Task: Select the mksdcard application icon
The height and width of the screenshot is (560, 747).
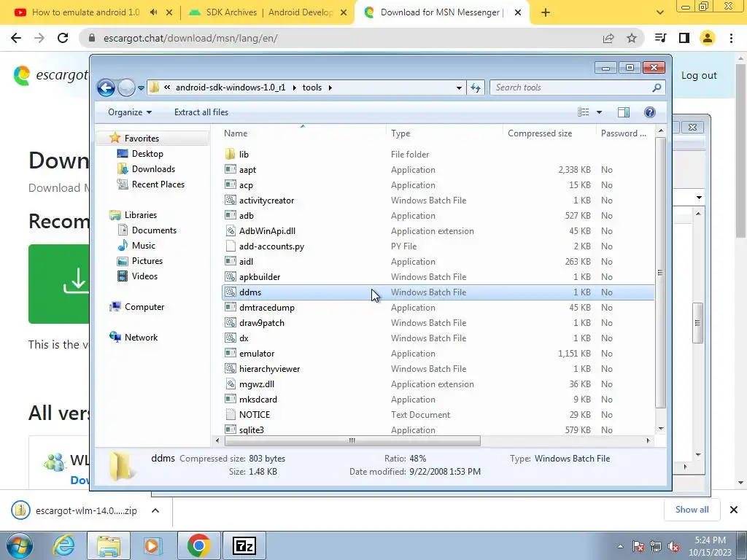Action: click(230, 400)
